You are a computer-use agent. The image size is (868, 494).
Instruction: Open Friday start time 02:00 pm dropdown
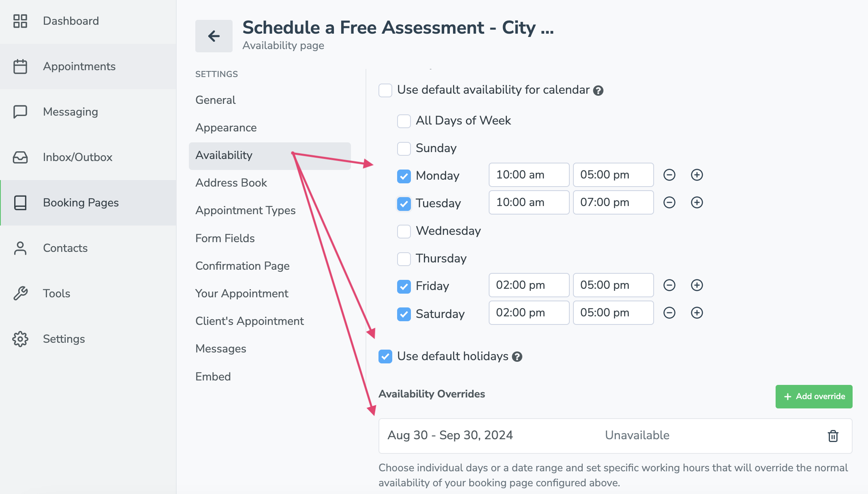529,285
